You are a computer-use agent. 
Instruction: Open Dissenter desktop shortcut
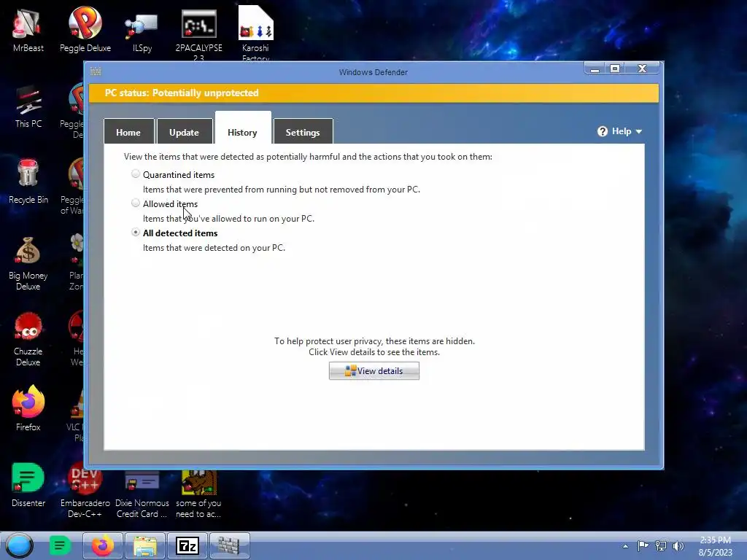coord(28,485)
